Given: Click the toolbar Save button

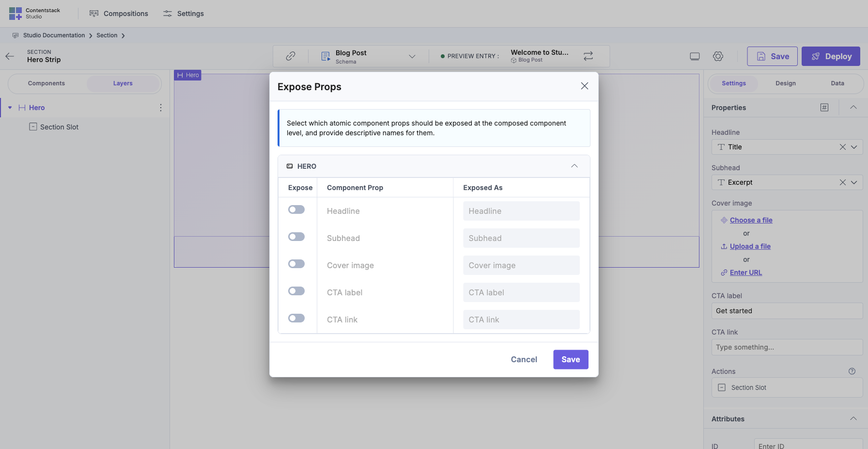Looking at the screenshot, I should (x=773, y=56).
